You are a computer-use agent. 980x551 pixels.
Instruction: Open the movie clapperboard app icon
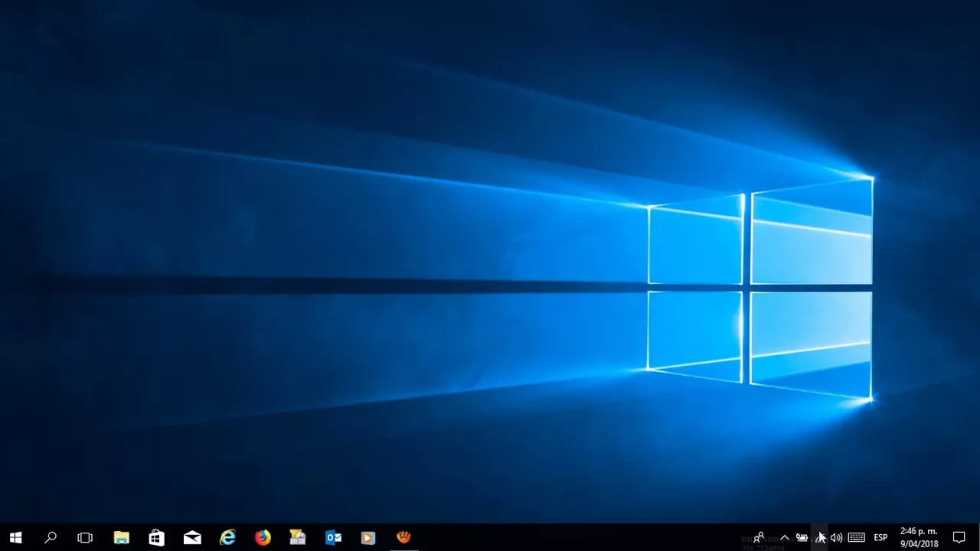298,538
